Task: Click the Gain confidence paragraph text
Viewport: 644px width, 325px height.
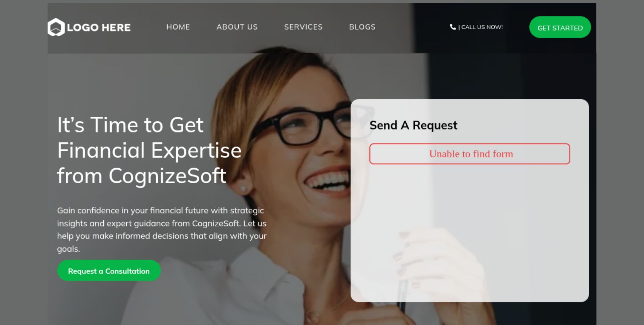Action: (x=162, y=230)
